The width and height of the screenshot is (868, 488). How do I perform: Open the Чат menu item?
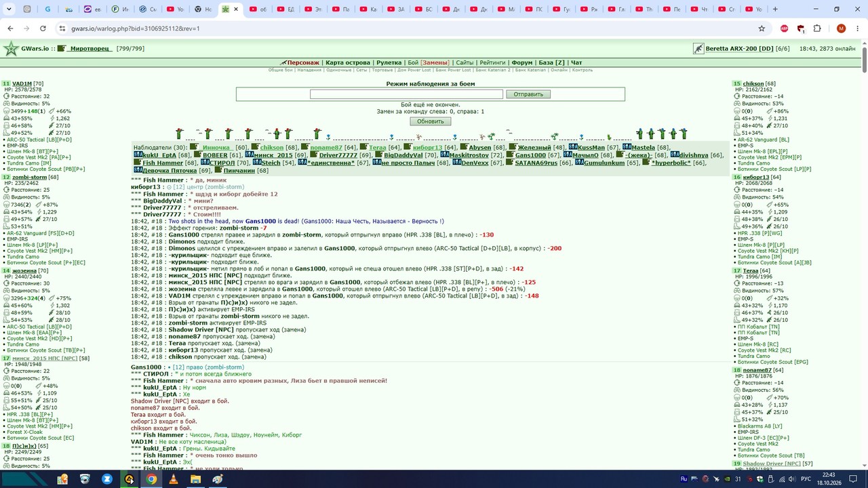pyautogui.click(x=576, y=62)
